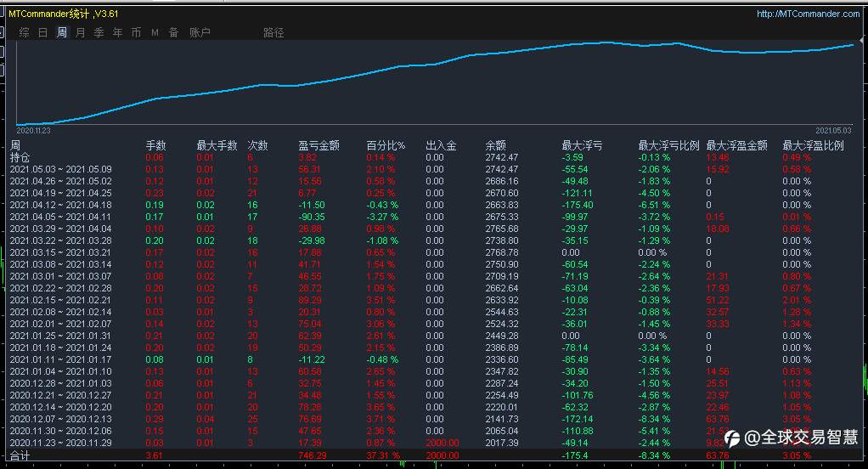Select week row 2020.12.21 ~ 2020.12.27
868x469 pixels.
click(61, 395)
